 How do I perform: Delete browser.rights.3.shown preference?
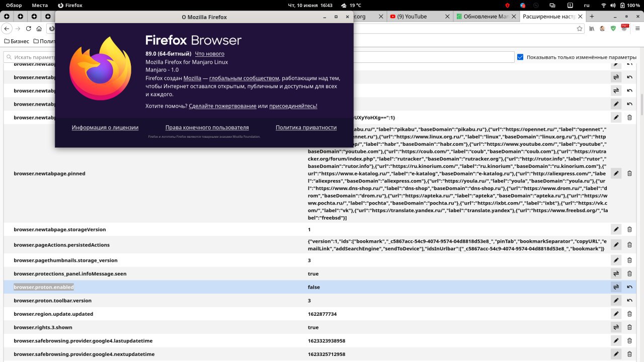[x=629, y=327]
